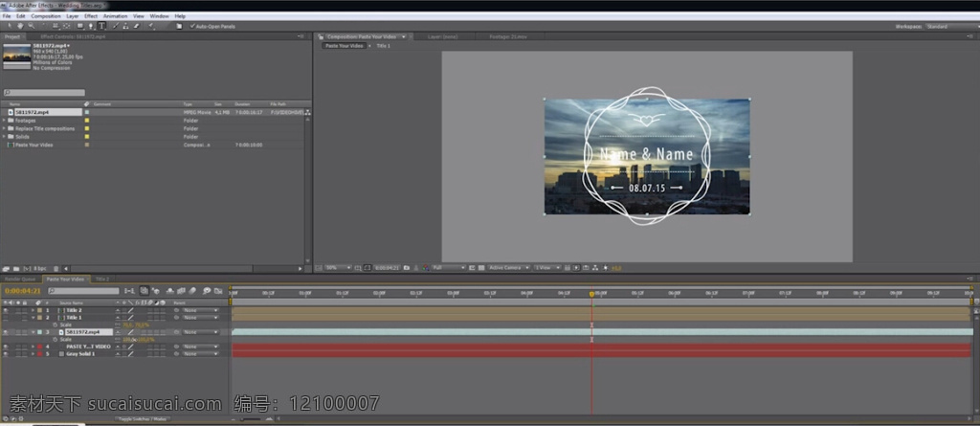Open the Full resolution dropdown
This screenshot has height=426, width=980.
click(449, 268)
